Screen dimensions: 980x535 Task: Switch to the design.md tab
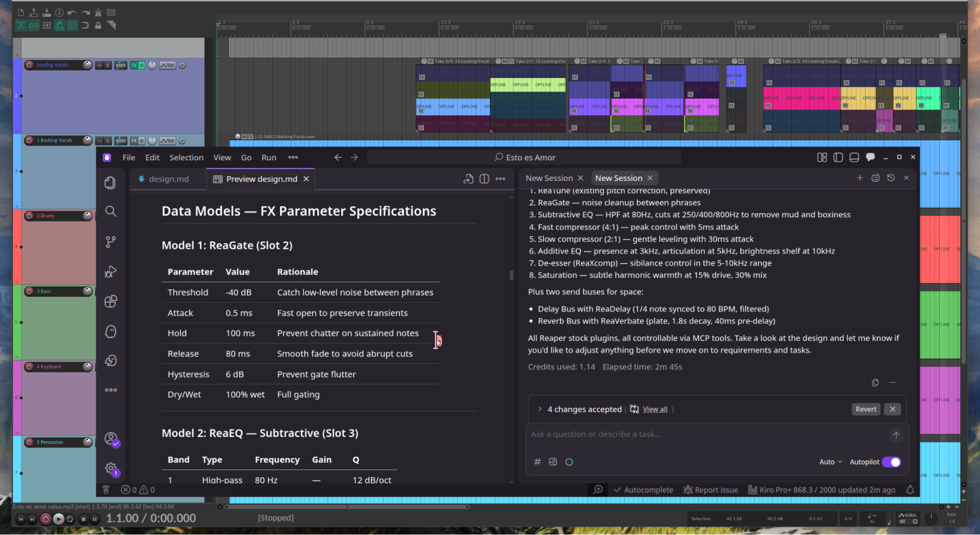click(x=169, y=178)
